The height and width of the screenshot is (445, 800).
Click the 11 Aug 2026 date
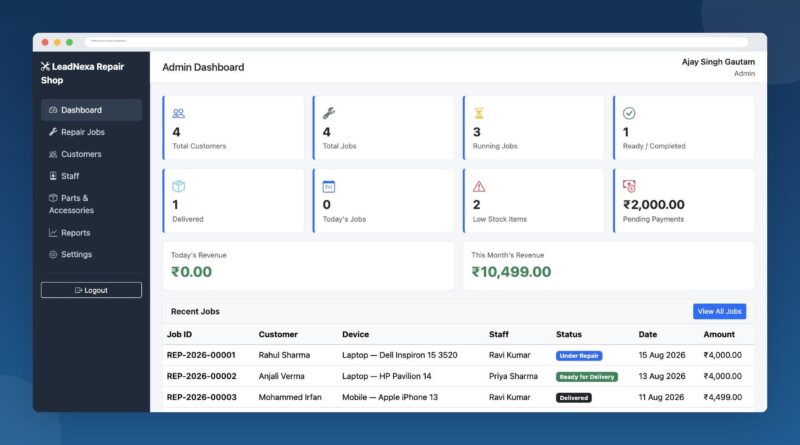661,397
